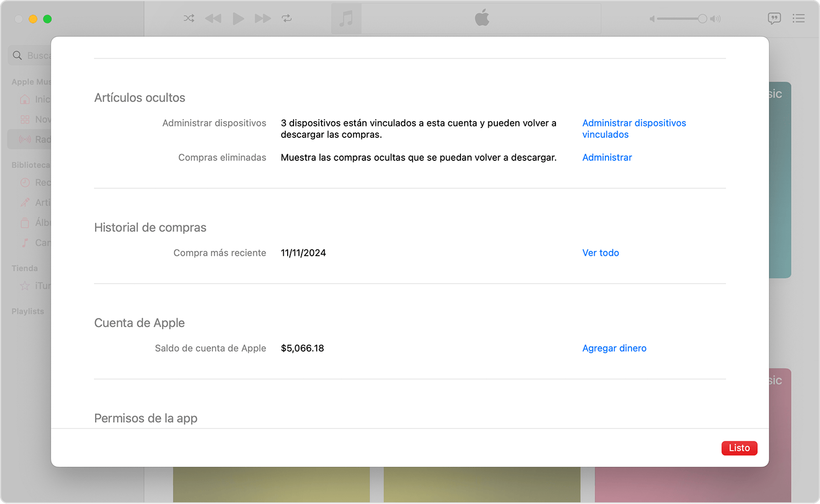
Task: Show lyrics with the speech bubble icon
Action: click(x=774, y=18)
